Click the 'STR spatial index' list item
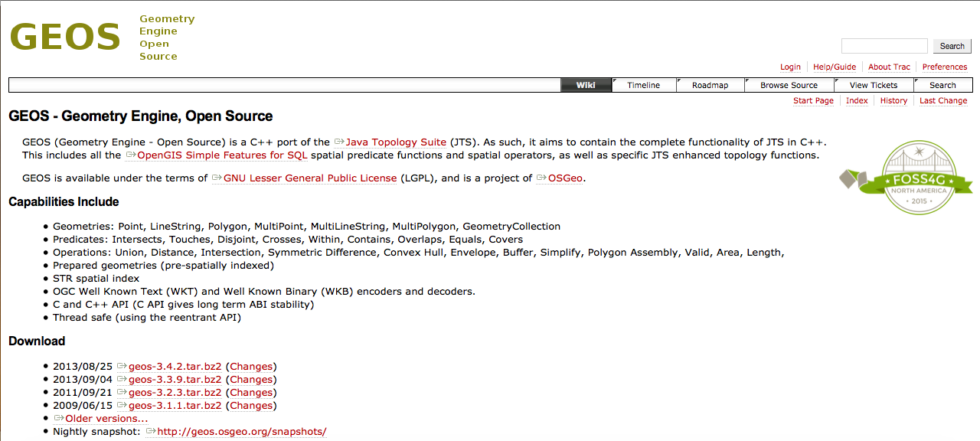Image resolution: width=980 pixels, height=441 pixels. point(97,279)
